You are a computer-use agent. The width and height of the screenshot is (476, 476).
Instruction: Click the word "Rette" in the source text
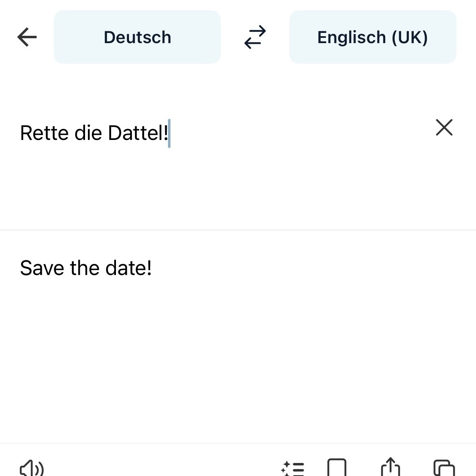[x=44, y=133]
